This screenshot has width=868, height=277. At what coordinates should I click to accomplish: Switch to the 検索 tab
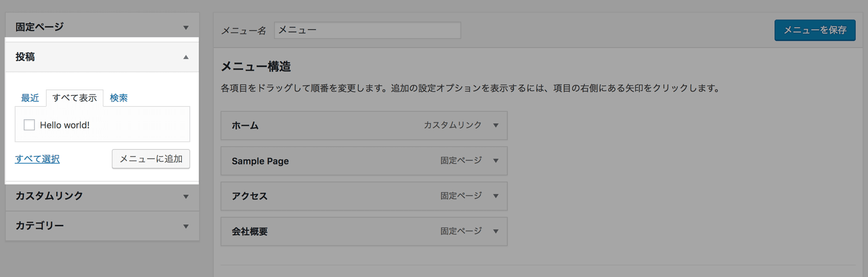119,98
